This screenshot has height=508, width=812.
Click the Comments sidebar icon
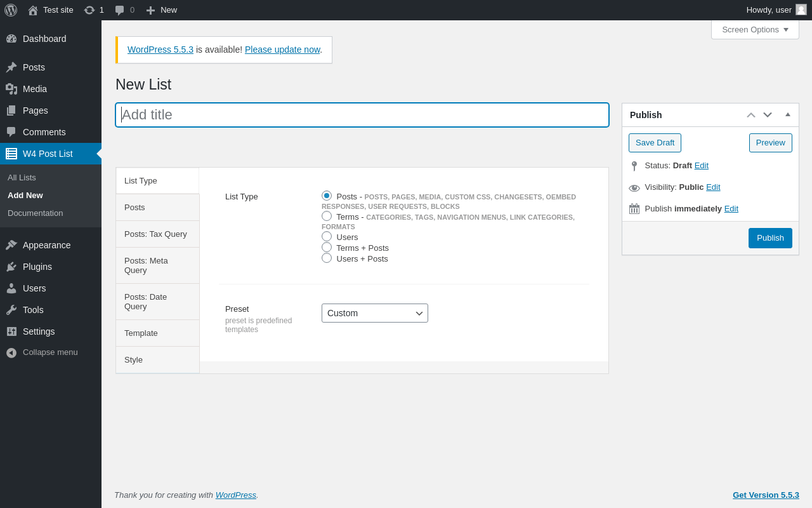pyautogui.click(x=11, y=132)
